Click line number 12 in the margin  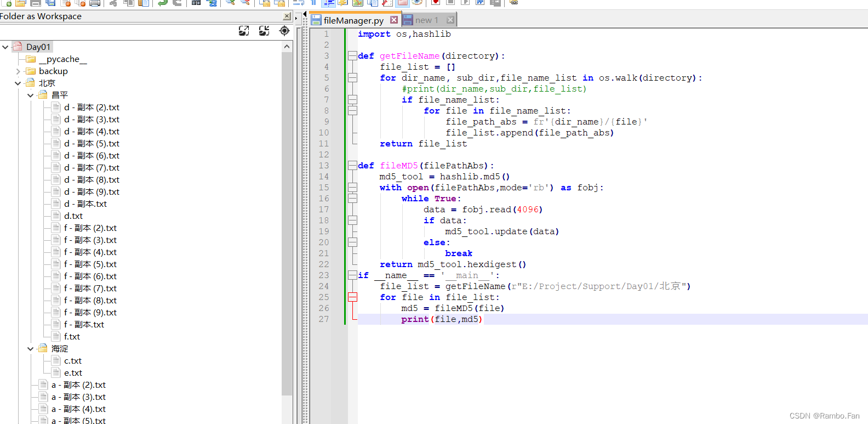[x=324, y=154]
